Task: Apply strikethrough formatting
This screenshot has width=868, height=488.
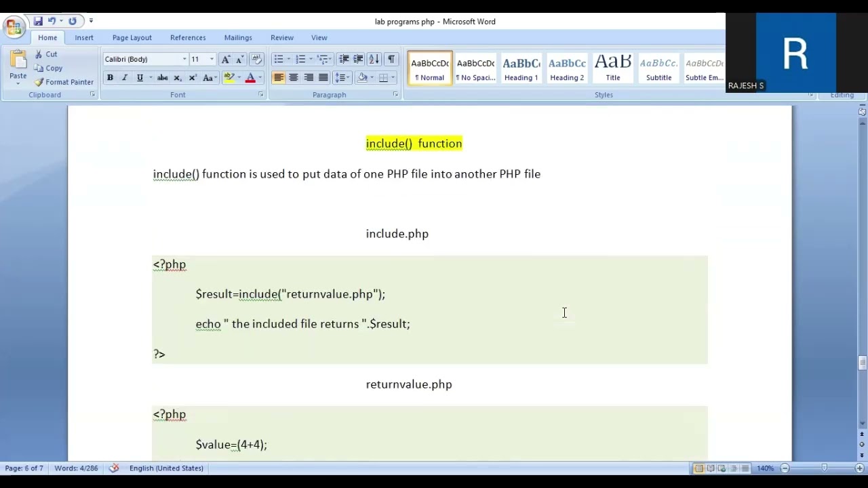Action: point(163,78)
